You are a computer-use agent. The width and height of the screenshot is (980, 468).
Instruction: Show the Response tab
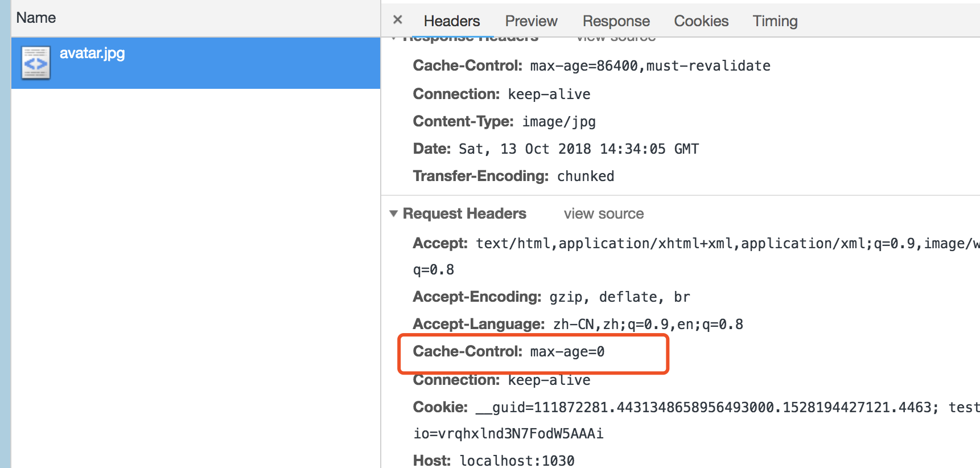point(616,21)
